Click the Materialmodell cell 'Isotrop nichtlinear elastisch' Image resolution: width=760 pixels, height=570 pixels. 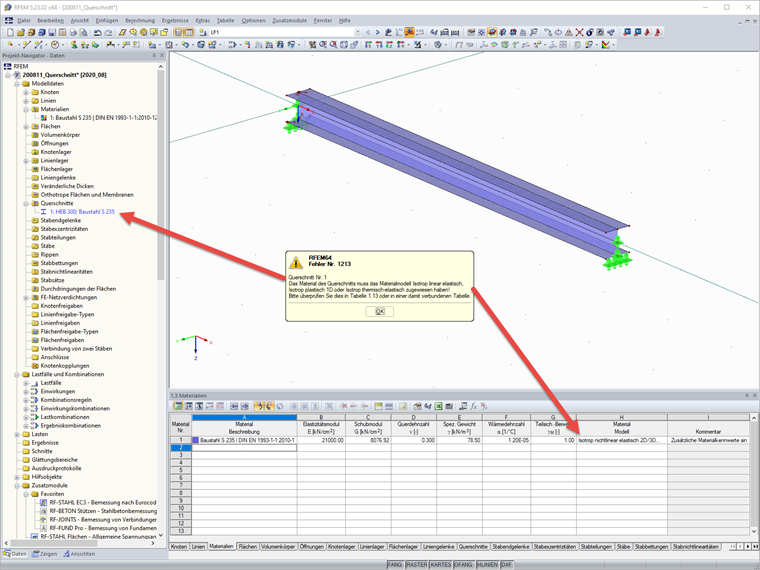(x=621, y=440)
